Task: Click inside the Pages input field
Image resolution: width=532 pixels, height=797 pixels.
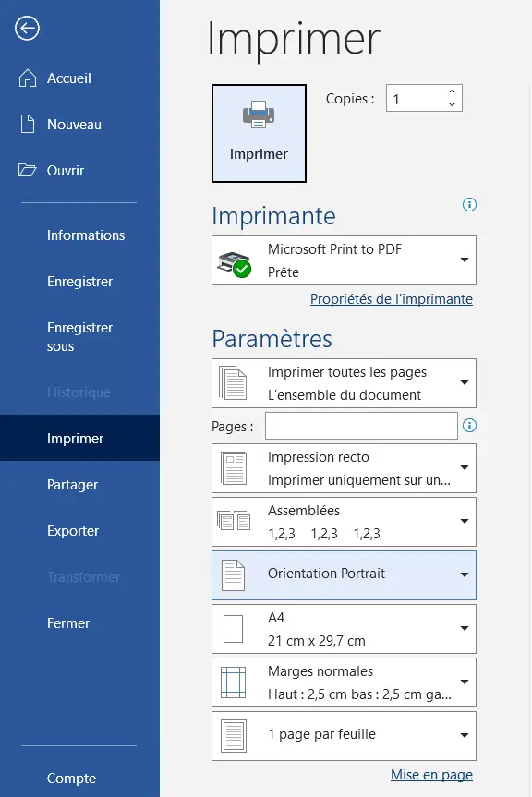Action: tap(361, 426)
